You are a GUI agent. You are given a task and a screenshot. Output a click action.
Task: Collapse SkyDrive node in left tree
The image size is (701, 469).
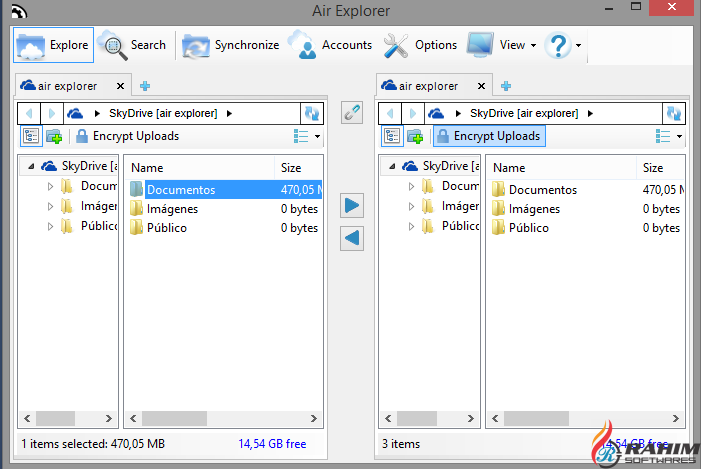(x=31, y=166)
